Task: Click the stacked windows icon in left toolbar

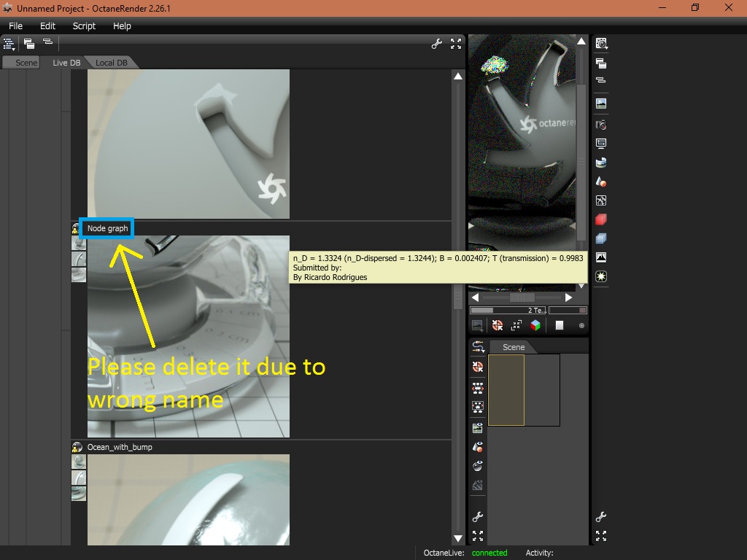Action: (x=28, y=44)
